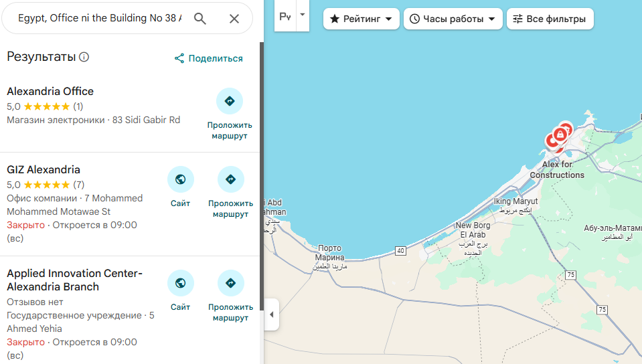Image resolution: width=642 pixels, height=364 pixels.
Task: Click the results panel scrollbar
Action: click(x=262, y=176)
